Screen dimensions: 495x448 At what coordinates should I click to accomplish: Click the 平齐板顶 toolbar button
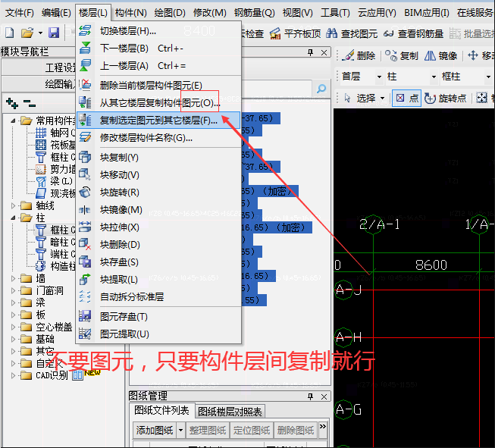296,33
